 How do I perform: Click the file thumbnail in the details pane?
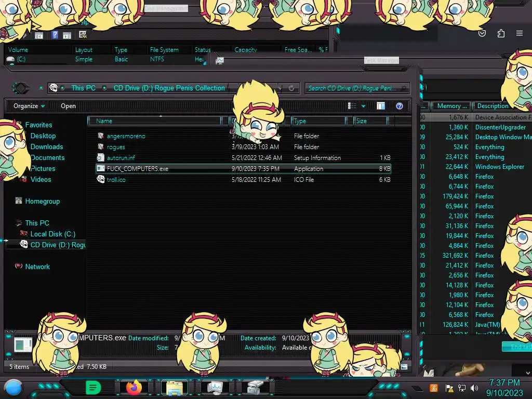point(23,345)
